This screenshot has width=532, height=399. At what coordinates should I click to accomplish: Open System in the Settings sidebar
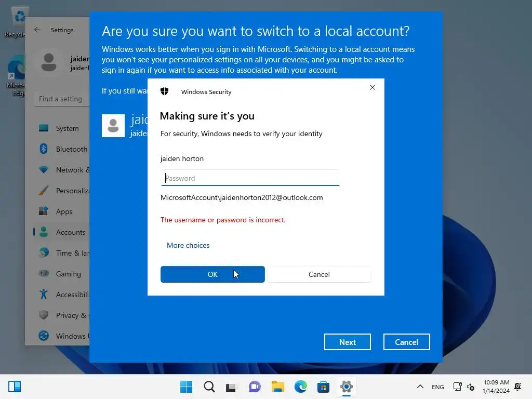[x=62, y=128]
